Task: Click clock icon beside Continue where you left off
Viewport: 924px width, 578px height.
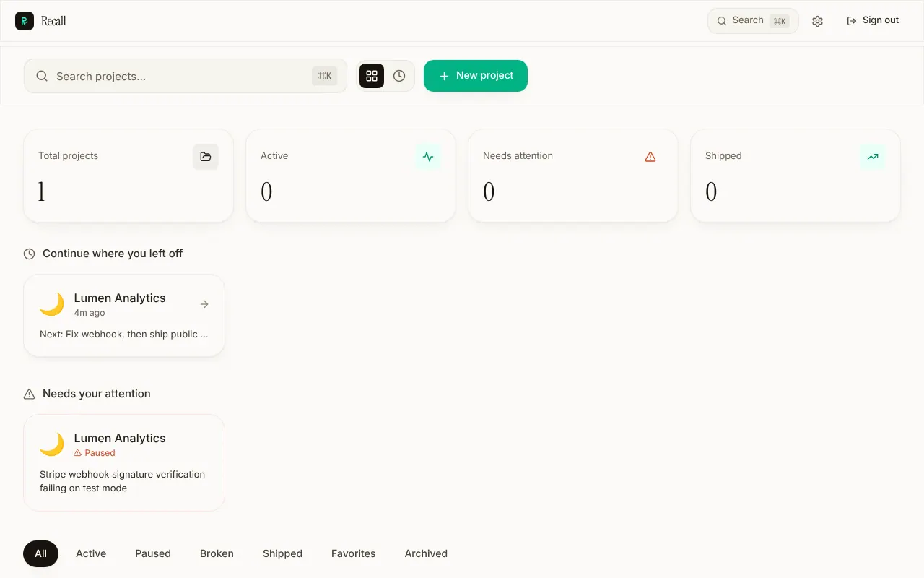Action: click(30, 254)
